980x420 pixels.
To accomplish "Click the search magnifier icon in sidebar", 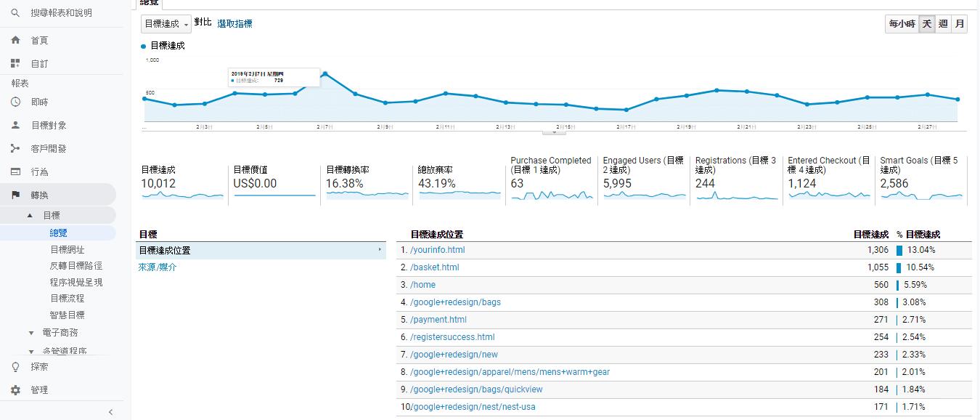I will coord(15,13).
